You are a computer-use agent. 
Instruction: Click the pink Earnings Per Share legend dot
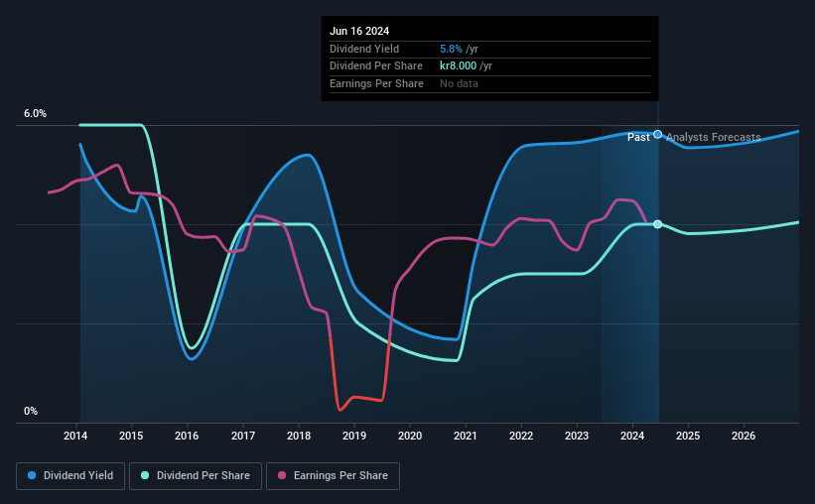click(x=282, y=475)
